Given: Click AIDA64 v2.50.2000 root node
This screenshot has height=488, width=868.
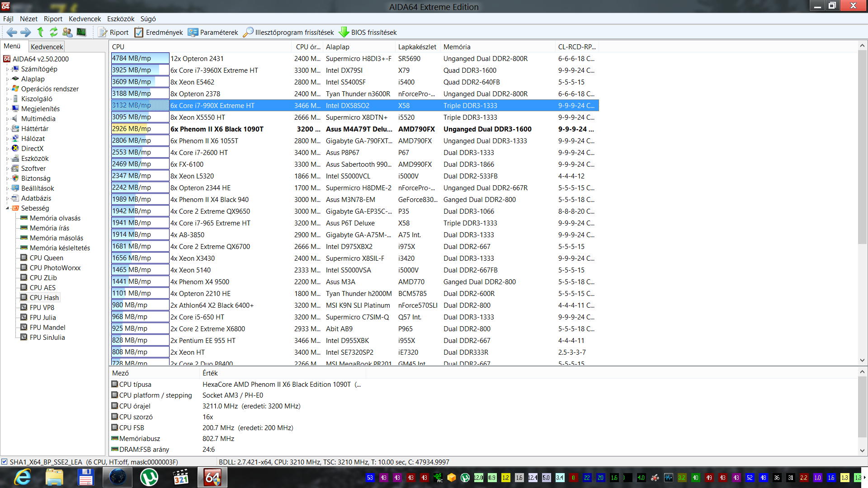Looking at the screenshot, I should [41, 59].
